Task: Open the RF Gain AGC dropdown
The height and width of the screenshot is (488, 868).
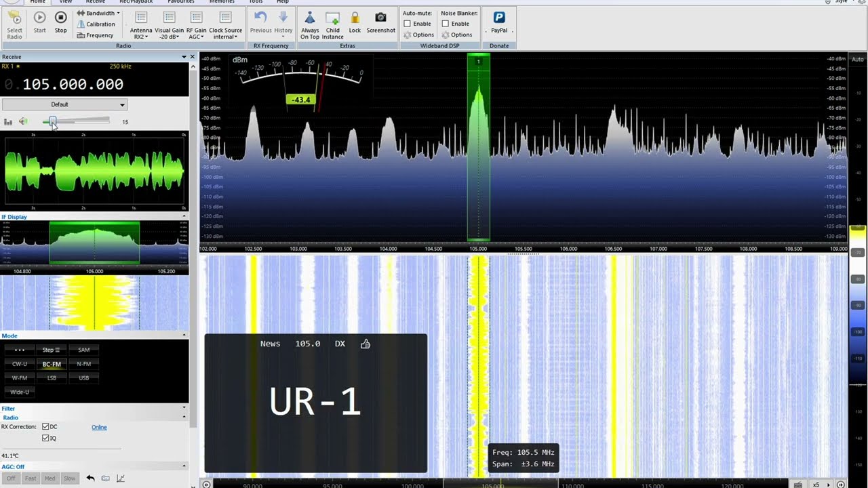Action: (196, 25)
